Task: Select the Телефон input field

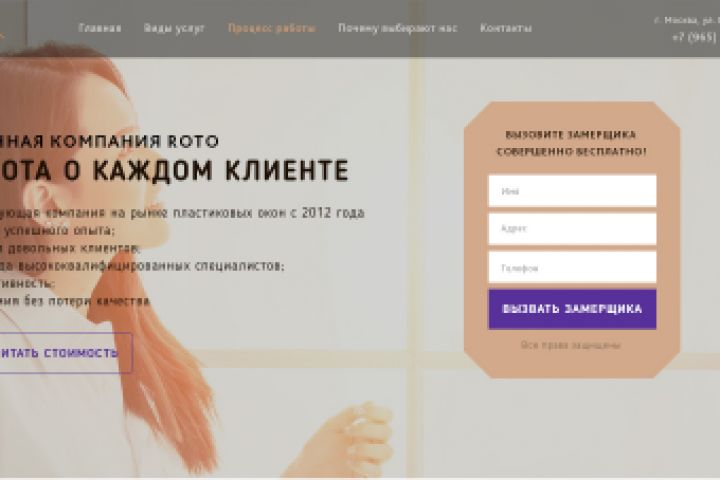Action: [x=572, y=267]
